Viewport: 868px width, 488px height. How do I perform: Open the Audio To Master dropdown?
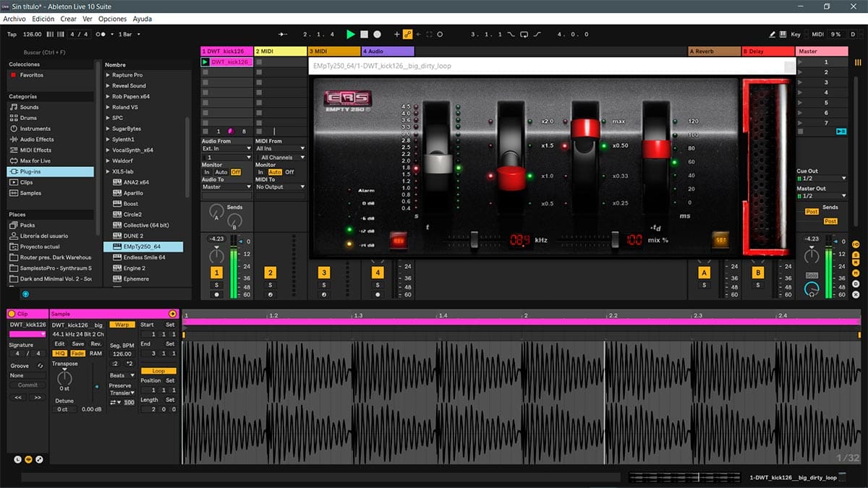pos(226,187)
